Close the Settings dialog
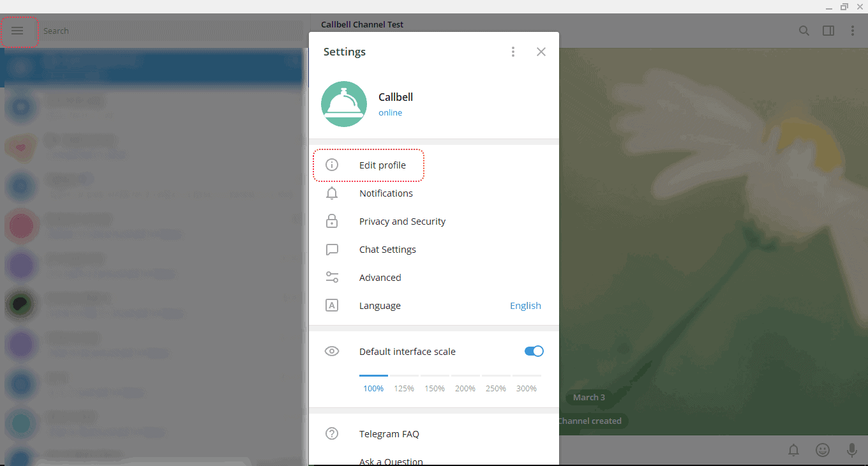Image resolution: width=868 pixels, height=466 pixels. pos(541,52)
